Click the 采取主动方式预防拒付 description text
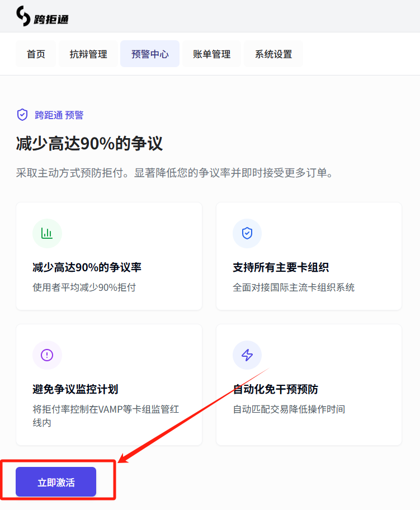The height and width of the screenshot is (510, 420). (174, 173)
